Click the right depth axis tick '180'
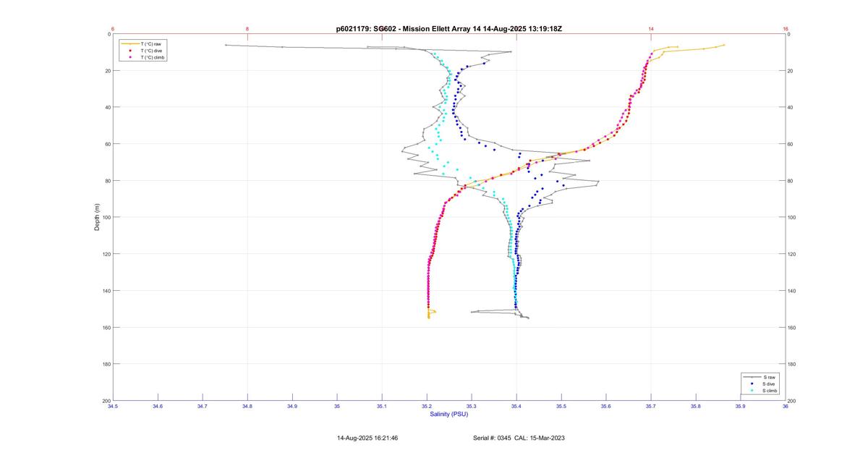The height and width of the screenshot is (450, 868). tap(791, 364)
